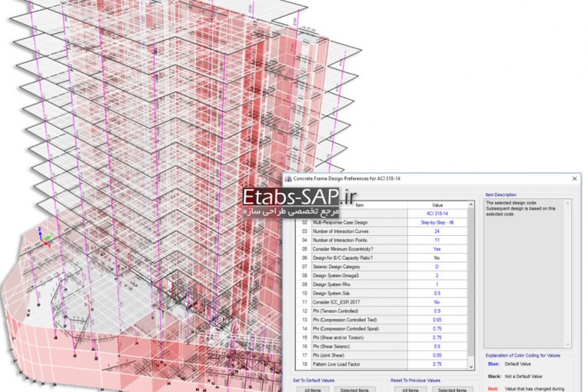588x392 pixels.
Task: Click Selected Items under Reset To Previous Values
Action: (x=452, y=390)
